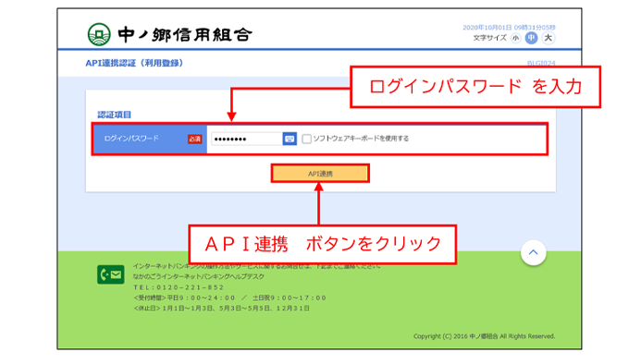Screen dimensions: 629x364
Task: Click the ＡＰＩ連携 ボタンをクリック callout box
Action: coord(323,244)
